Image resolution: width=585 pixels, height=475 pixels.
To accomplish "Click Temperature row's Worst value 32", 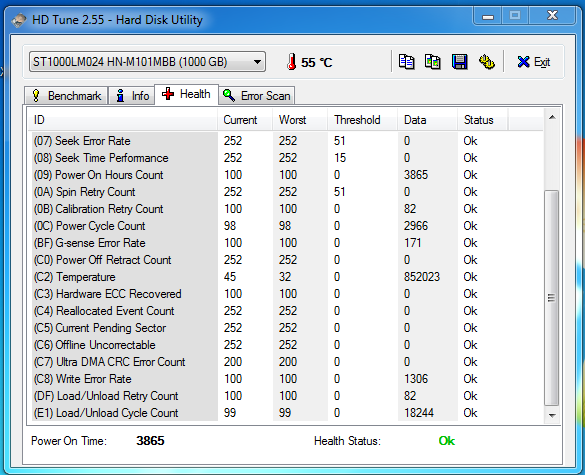I will 285,277.
